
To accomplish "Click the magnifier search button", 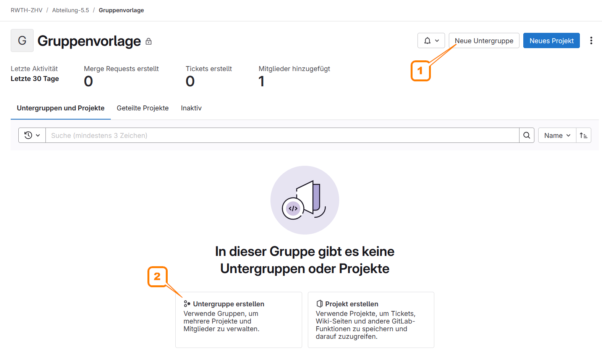I will (526, 135).
